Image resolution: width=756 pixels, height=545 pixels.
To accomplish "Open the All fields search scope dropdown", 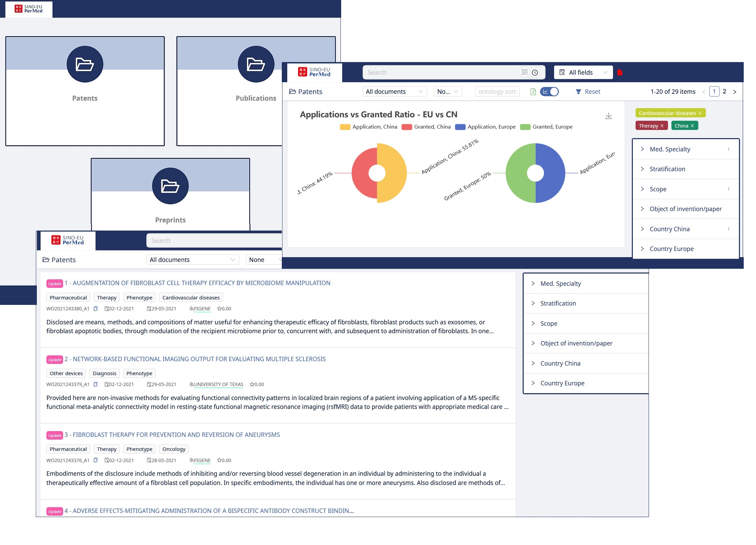I will pos(583,72).
